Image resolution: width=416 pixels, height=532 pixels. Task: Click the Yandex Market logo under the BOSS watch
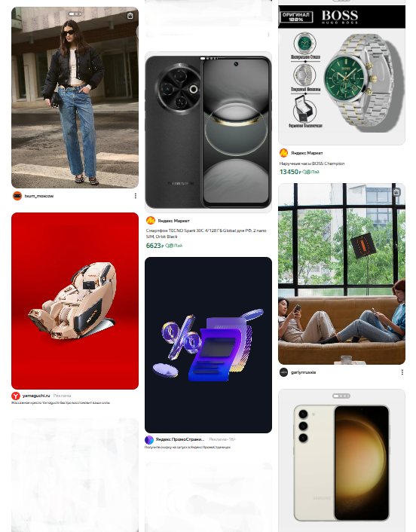(x=283, y=153)
